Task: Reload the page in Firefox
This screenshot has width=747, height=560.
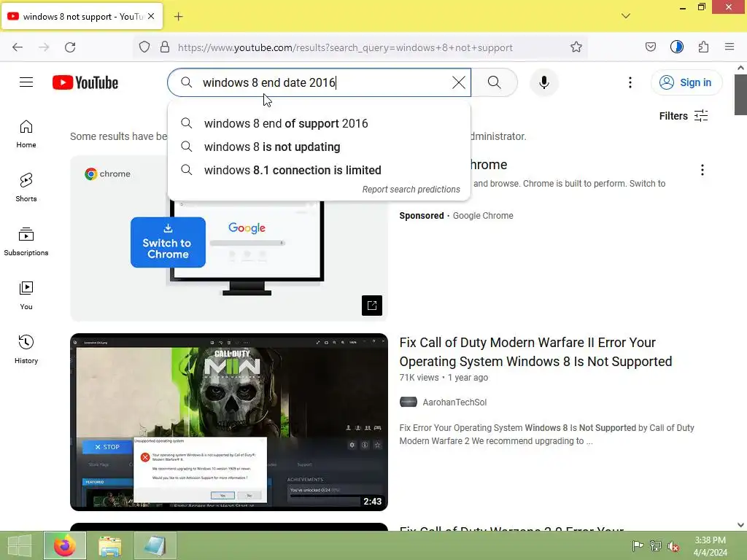Action: 70,47
